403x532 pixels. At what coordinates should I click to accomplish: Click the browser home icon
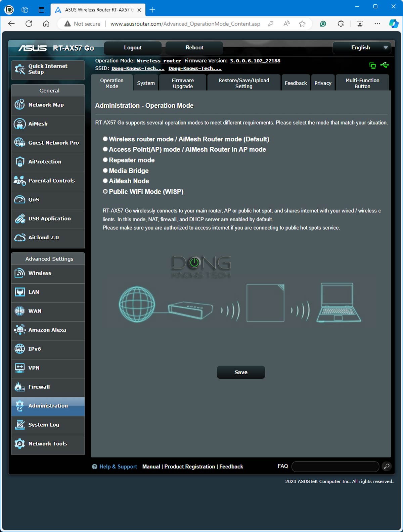46,23
